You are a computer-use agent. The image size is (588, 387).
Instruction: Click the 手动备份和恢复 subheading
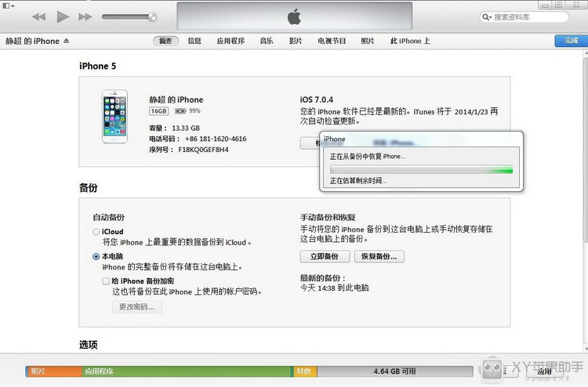[x=328, y=217]
